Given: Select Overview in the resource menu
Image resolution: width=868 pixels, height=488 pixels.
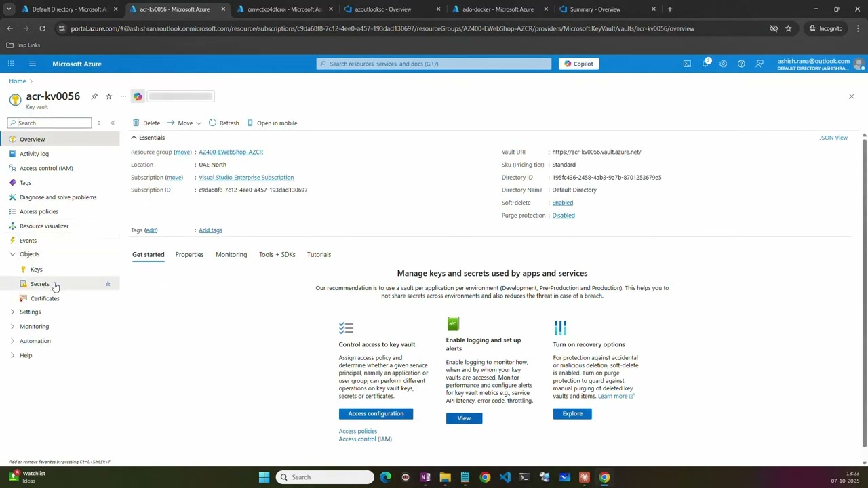Looking at the screenshot, I should click(x=60, y=139).
